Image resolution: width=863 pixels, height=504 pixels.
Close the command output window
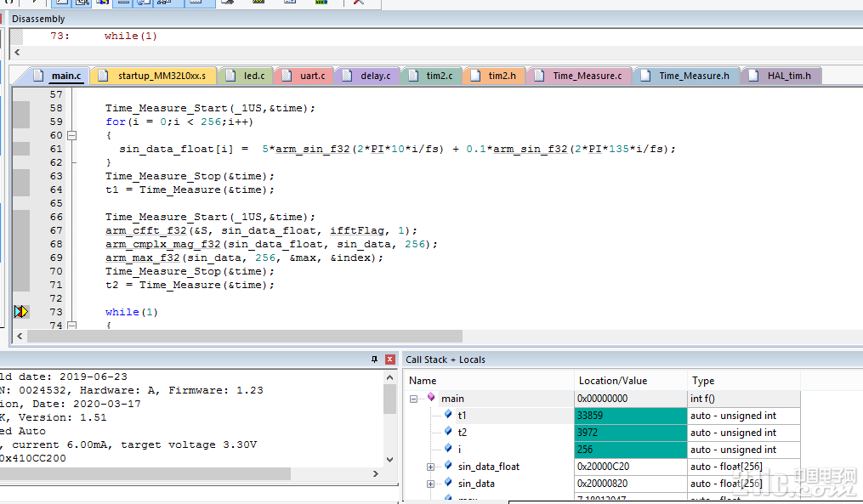[x=389, y=360]
